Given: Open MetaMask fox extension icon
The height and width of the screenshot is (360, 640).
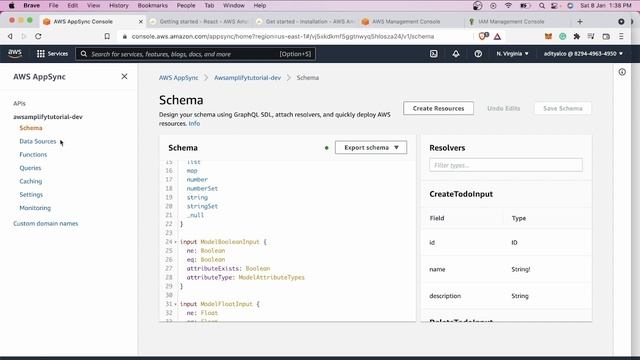Looking at the screenshot, I should pos(548,36).
